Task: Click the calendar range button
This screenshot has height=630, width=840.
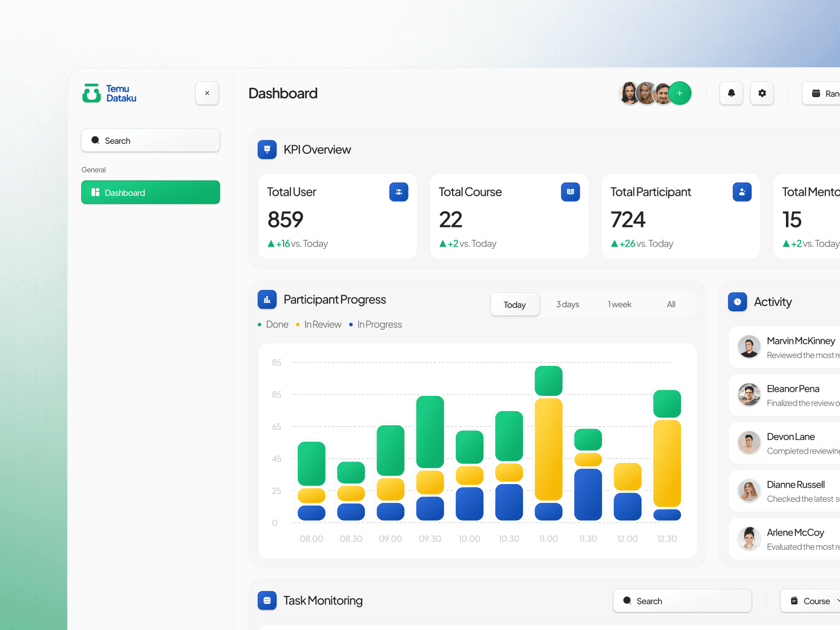Action: tap(822, 93)
